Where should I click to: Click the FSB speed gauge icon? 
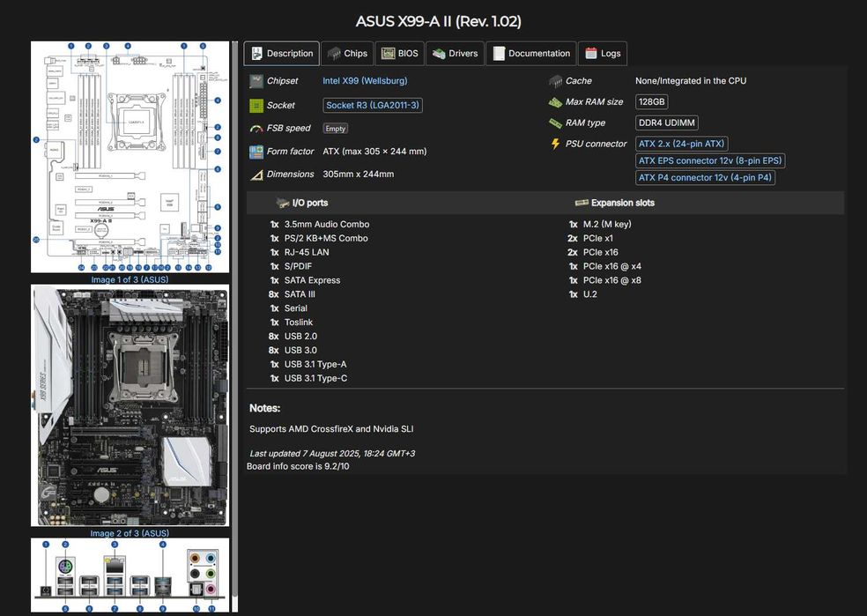click(x=256, y=129)
